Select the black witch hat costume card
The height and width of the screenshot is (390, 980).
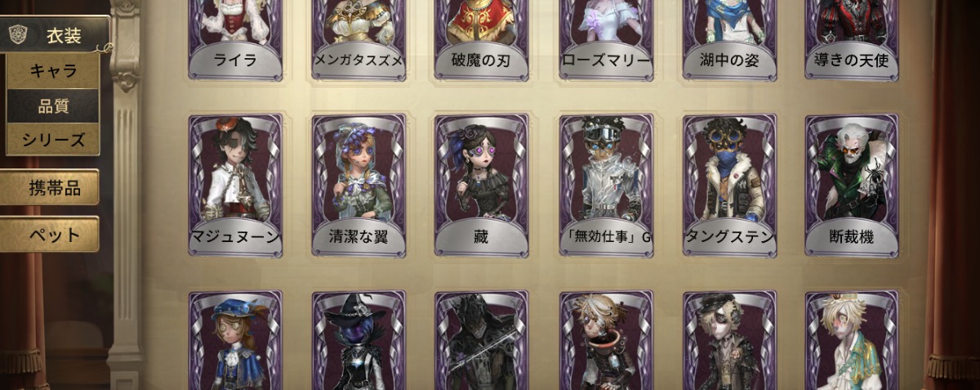tap(359, 340)
